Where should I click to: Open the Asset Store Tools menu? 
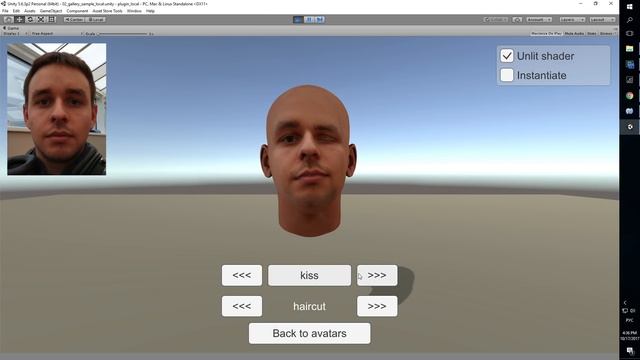point(107,11)
